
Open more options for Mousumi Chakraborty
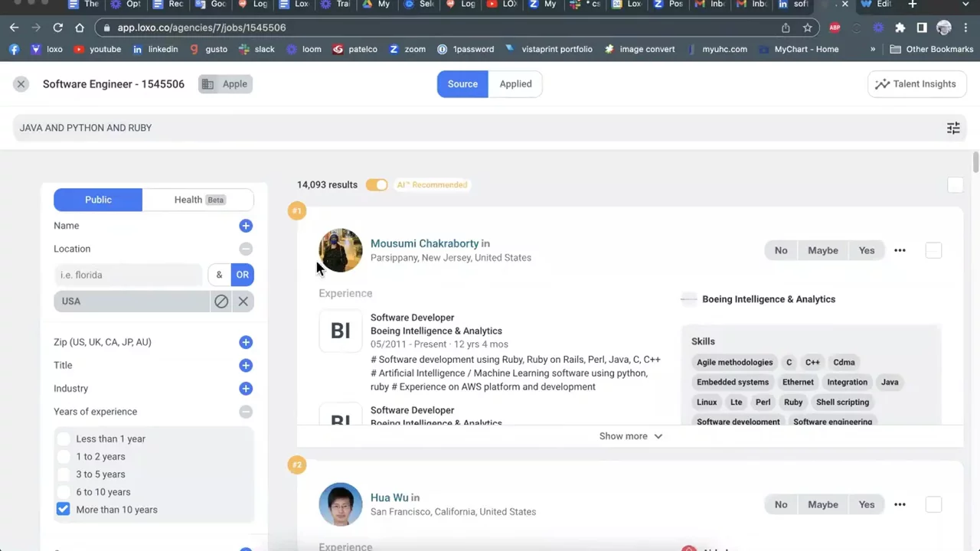[x=900, y=250]
